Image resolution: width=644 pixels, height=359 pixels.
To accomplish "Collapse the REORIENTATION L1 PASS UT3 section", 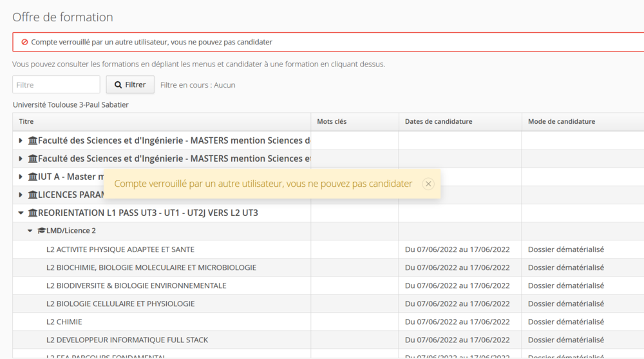I will click(x=21, y=213).
